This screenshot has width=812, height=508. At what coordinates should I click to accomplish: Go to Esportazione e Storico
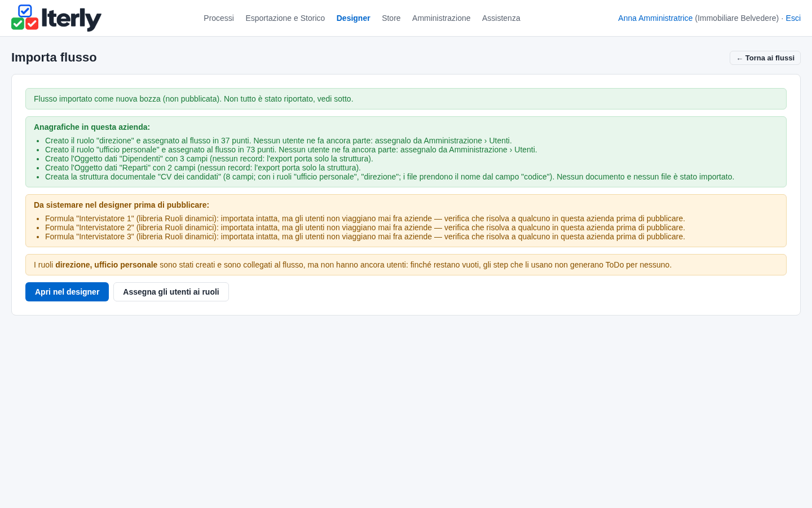pyautogui.click(x=285, y=18)
